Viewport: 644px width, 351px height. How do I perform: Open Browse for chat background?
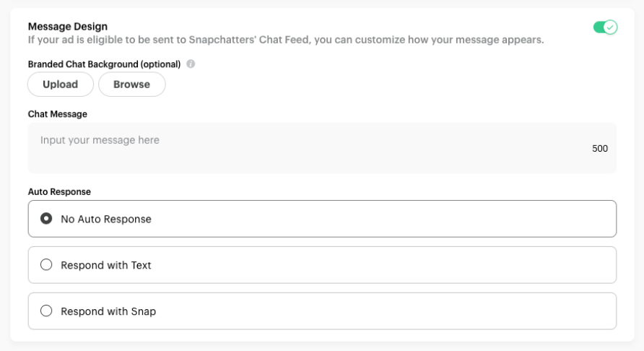132,84
